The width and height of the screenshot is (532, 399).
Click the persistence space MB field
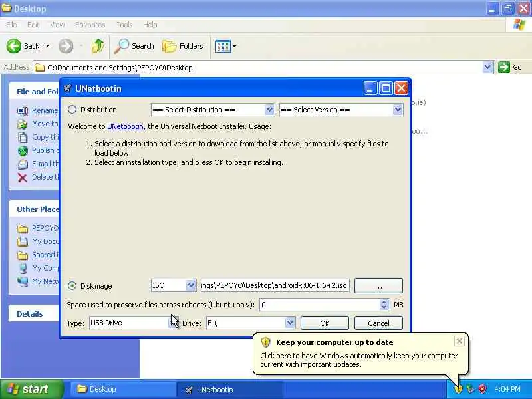tap(320, 305)
